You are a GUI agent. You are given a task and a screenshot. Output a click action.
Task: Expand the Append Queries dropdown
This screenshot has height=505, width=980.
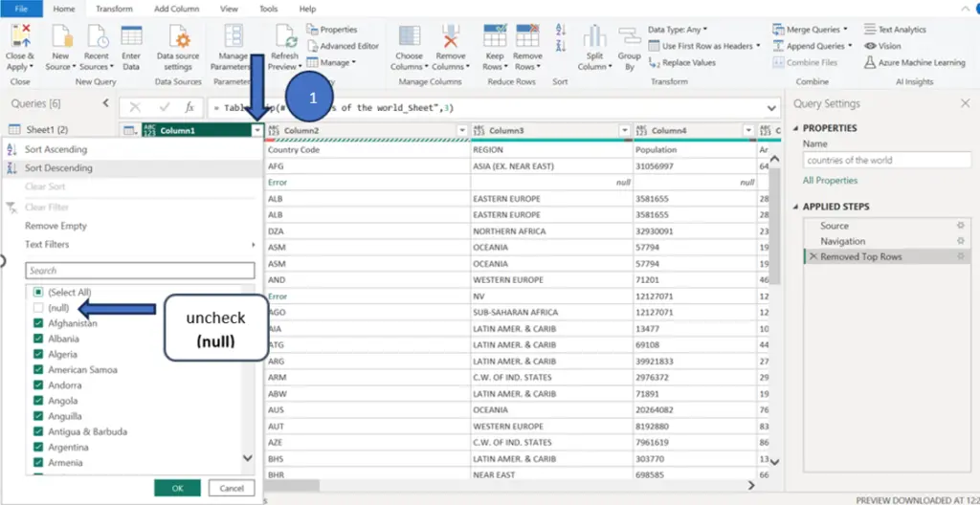coord(849,46)
